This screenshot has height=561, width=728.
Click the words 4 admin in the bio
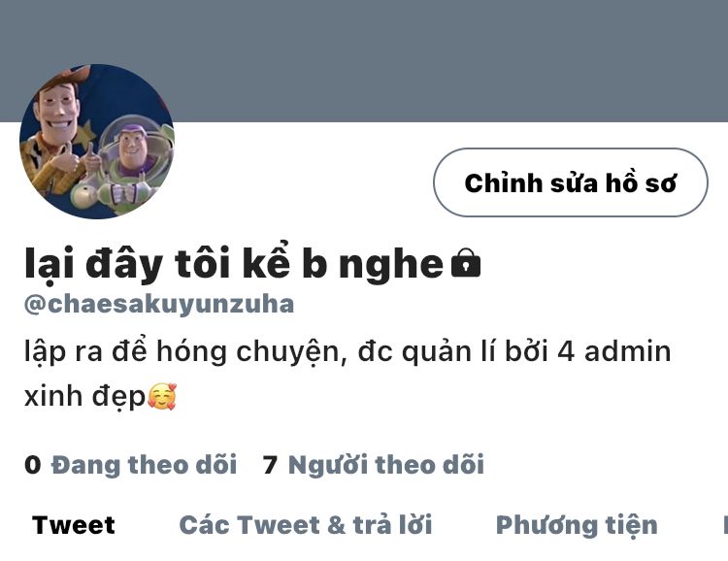point(613,351)
